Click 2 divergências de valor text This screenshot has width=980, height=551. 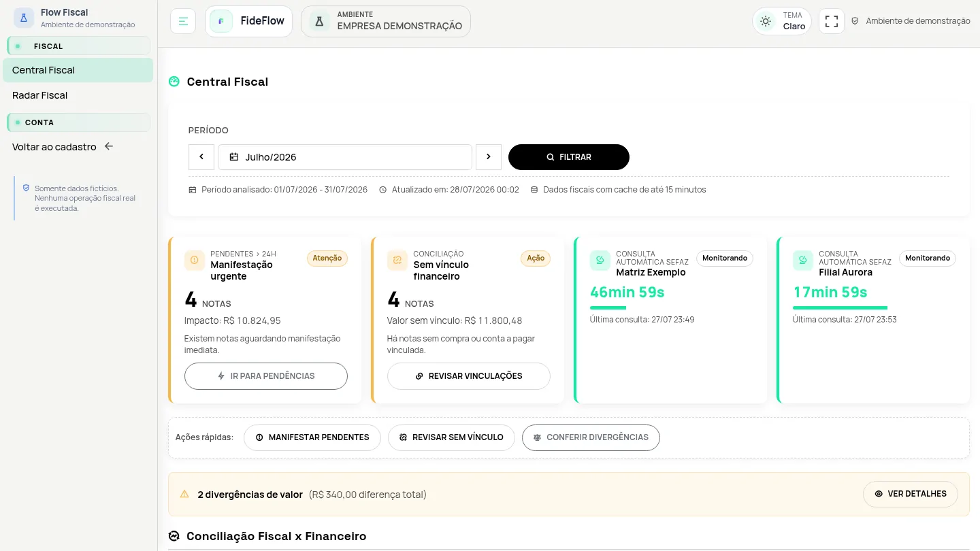point(250,495)
